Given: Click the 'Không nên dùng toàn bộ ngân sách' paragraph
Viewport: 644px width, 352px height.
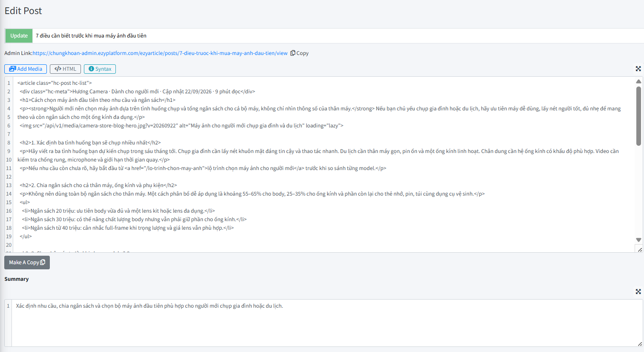Looking at the screenshot, I should pos(252,194).
